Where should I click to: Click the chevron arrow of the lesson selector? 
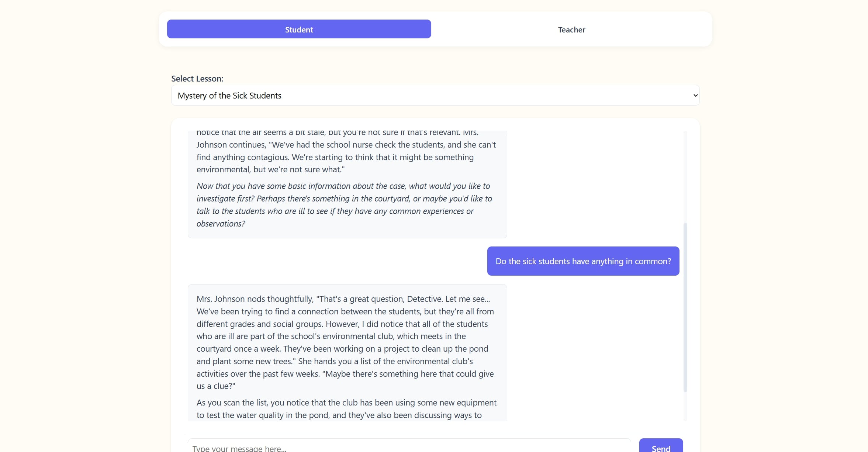(x=695, y=96)
